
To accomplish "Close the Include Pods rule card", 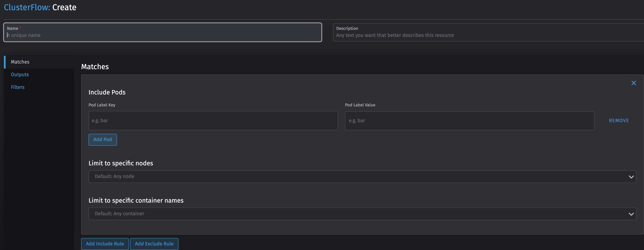I will (634, 83).
